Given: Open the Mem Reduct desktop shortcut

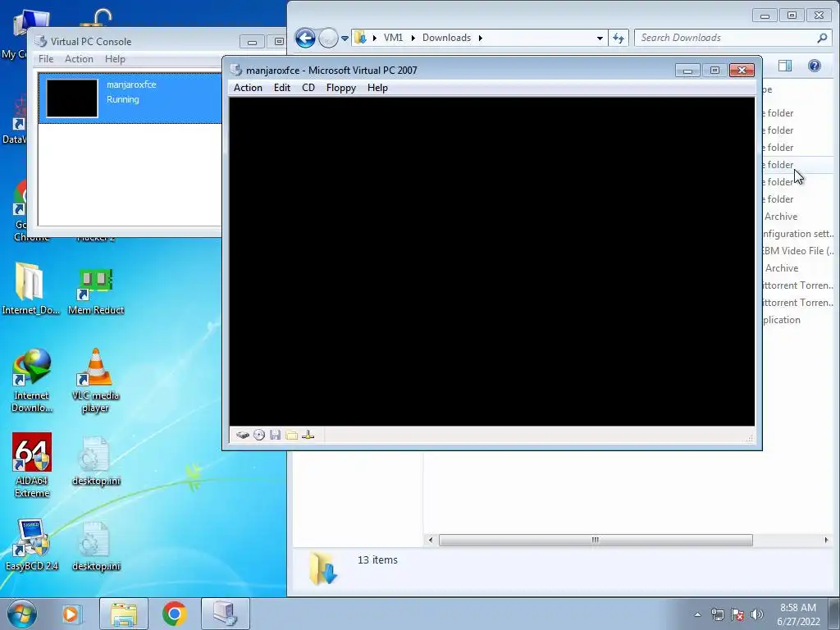Looking at the screenshot, I should (96, 290).
